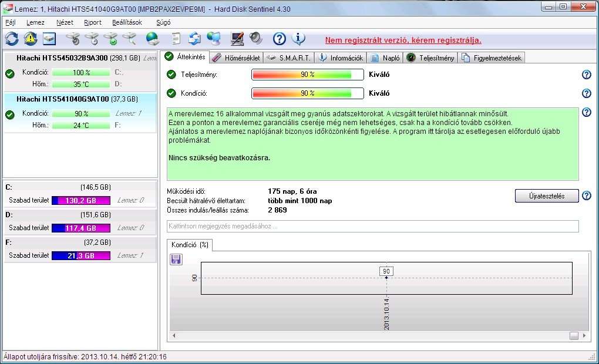
Task: Click the start/stop count value 2 869
Action: 277,210
